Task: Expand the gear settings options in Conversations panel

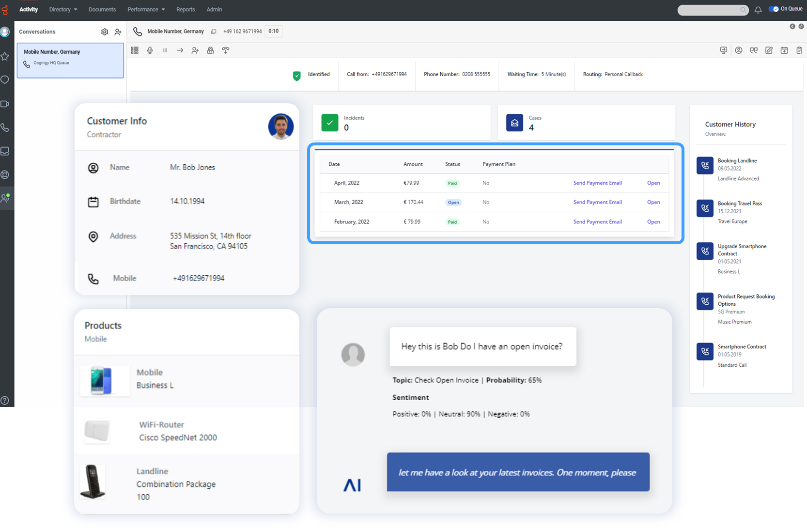Action: click(x=105, y=31)
